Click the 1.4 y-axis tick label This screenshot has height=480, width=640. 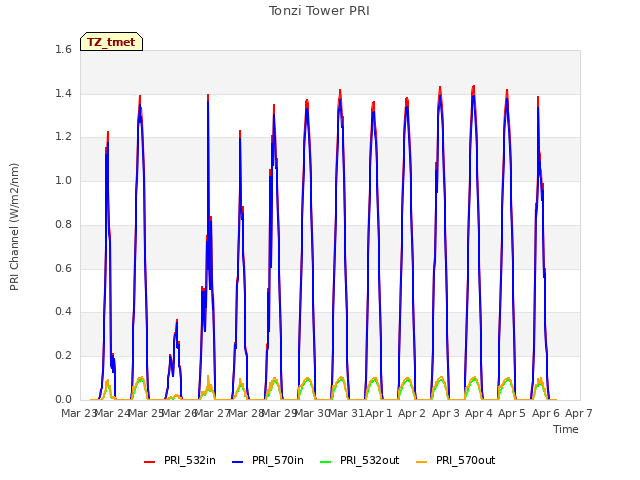point(63,93)
